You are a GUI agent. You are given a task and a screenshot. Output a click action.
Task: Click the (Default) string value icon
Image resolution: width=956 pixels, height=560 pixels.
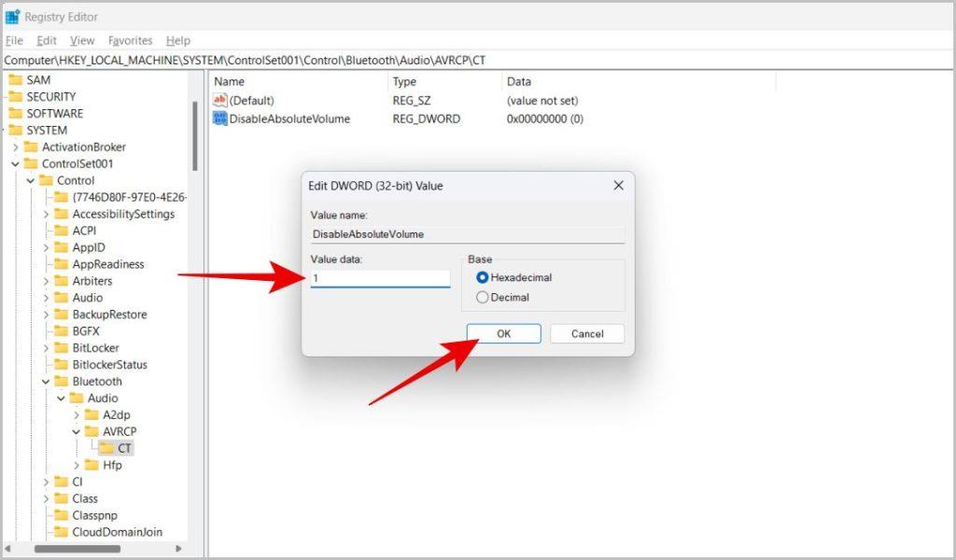click(x=219, y=100)
